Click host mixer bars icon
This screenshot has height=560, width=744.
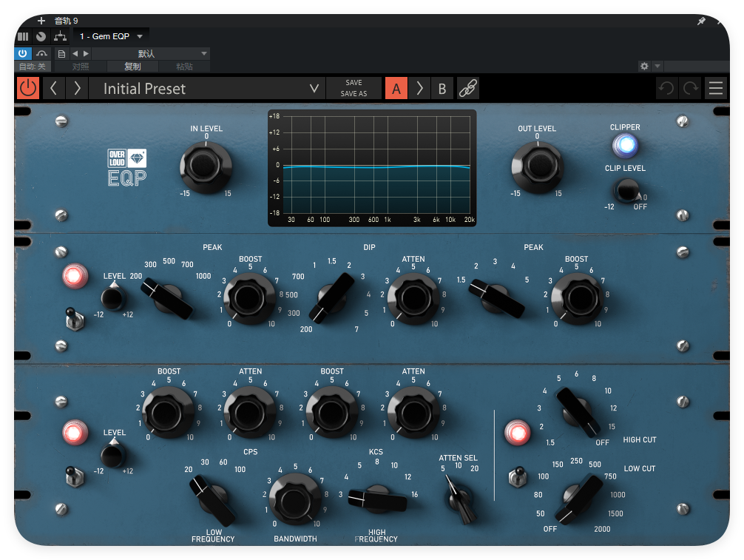(x=23, y=36)
